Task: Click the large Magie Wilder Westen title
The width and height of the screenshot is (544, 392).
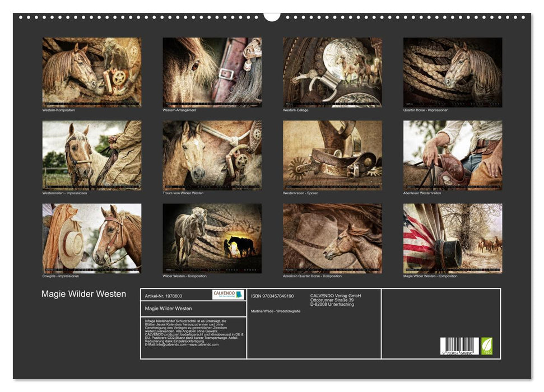Action: [83, 294]
